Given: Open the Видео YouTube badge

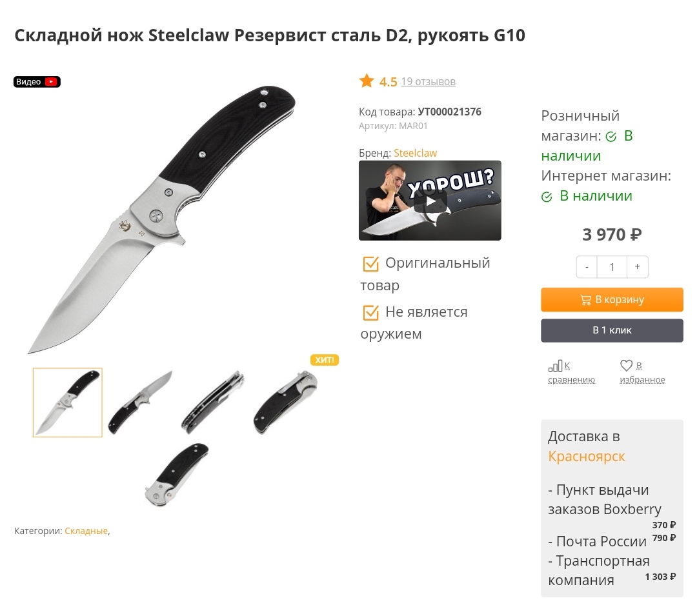Looking at the screenshot, I should 37,82.
